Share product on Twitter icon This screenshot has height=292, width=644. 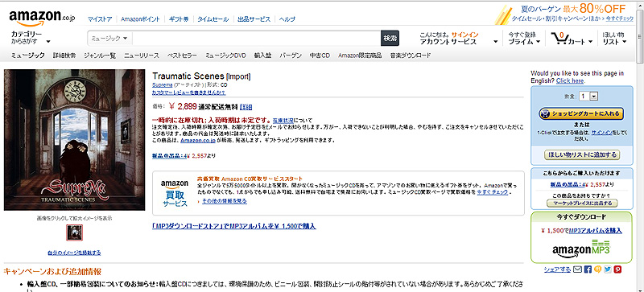(608, 269)
